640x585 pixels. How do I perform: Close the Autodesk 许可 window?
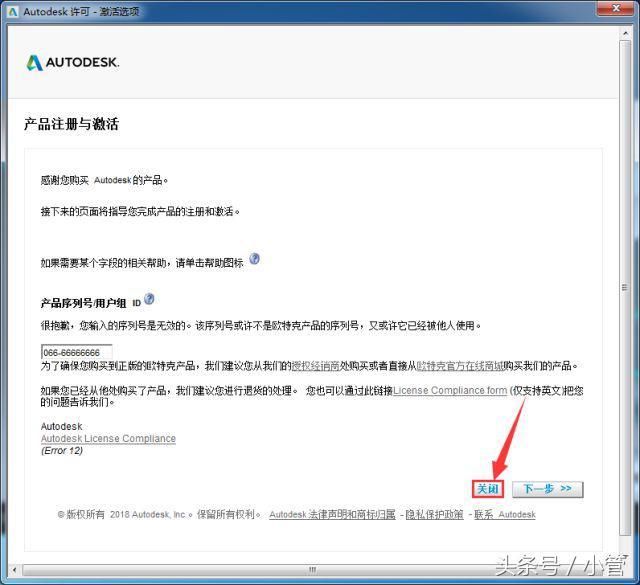point(616,8)
